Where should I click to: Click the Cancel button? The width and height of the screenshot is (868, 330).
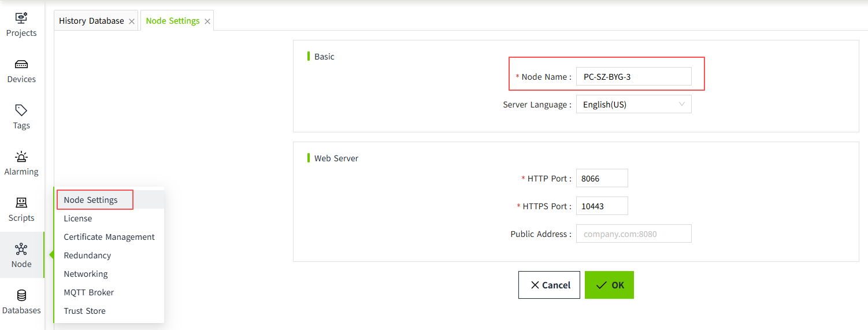[548, 285]
